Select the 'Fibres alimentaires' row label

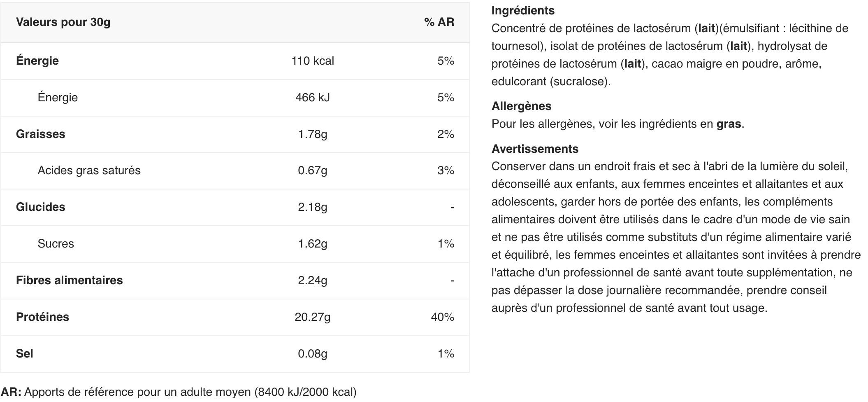pyautogui.click(x=69, y=280)
